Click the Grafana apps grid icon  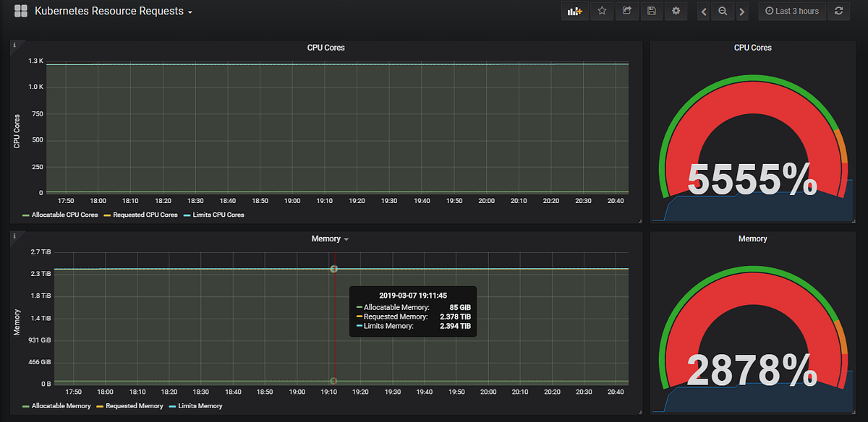[x=20, y=11]
